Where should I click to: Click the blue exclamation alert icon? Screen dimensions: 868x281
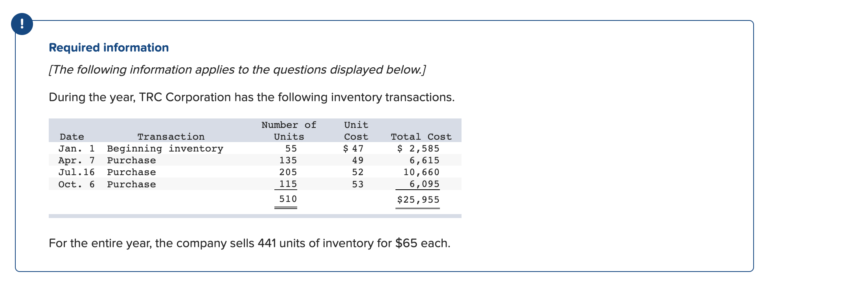22,24
